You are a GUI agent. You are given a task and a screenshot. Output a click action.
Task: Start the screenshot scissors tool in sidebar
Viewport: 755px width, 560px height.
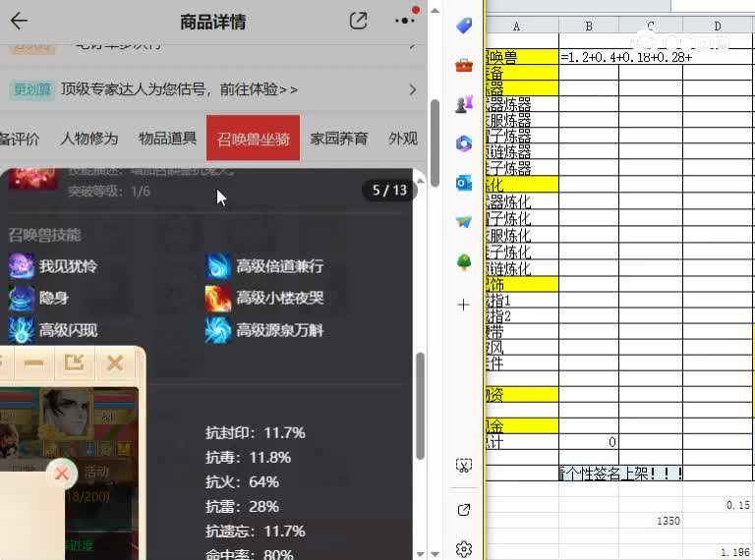point(464,466)
